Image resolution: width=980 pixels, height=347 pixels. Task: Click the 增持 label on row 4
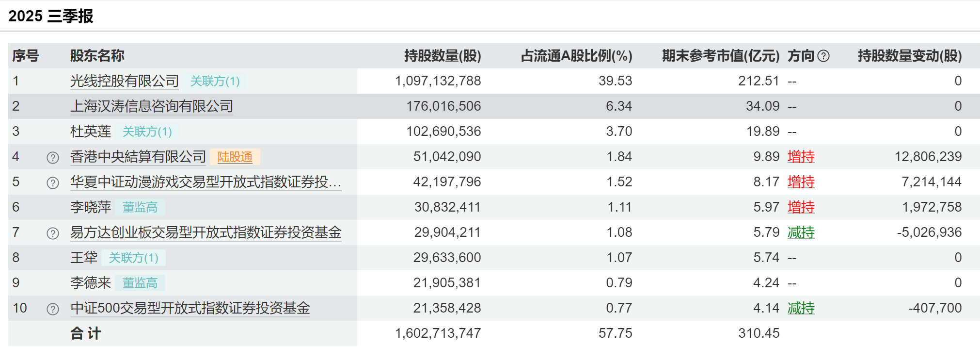801,157
